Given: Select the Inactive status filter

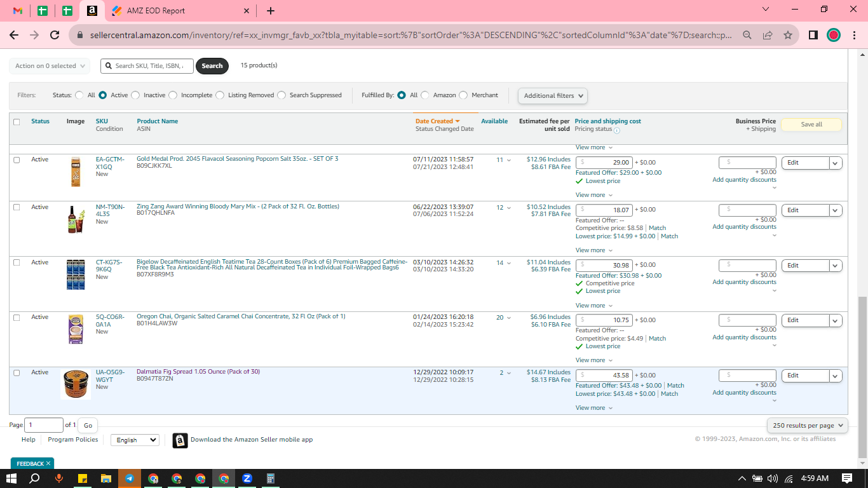Looking at the screenshot, I should (135, 95).
